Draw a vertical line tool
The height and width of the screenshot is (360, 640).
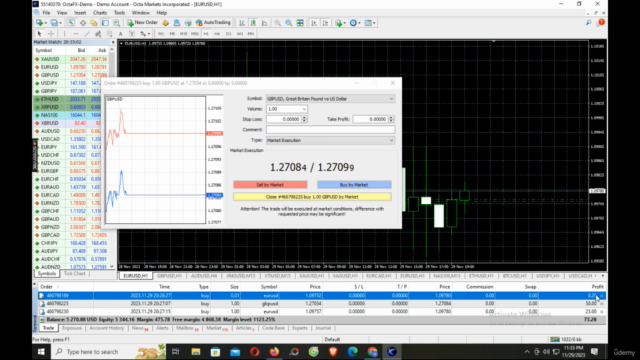click(64, 33)
